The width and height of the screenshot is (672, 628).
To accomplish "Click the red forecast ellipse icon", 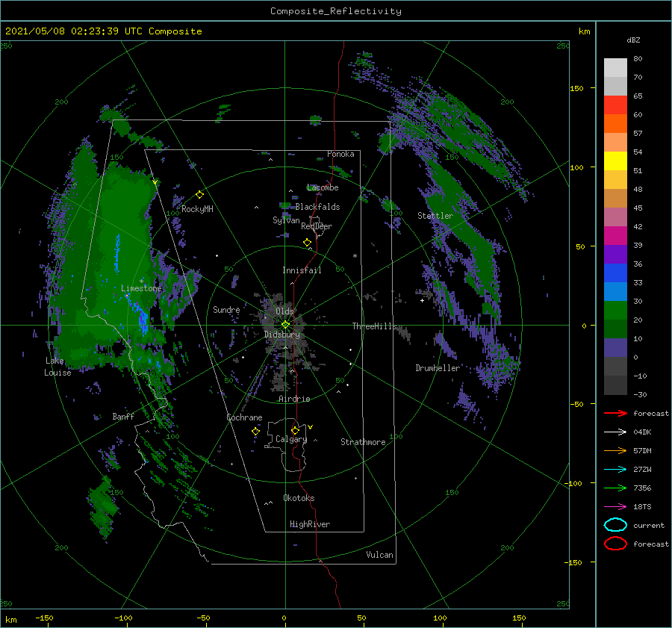I will 615,544.
